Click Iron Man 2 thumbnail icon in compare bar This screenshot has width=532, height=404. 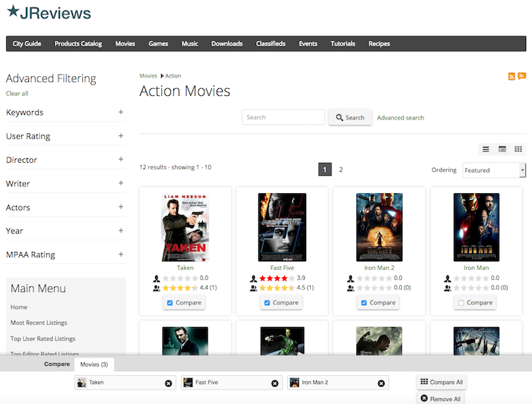[295, 383]
